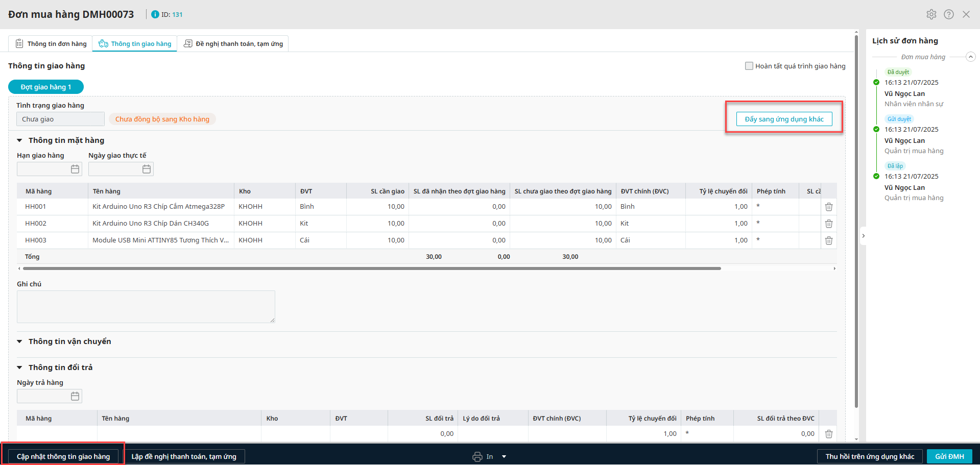Click Đẩy sang ứng dụng khác button

click(x=784, y=119)
